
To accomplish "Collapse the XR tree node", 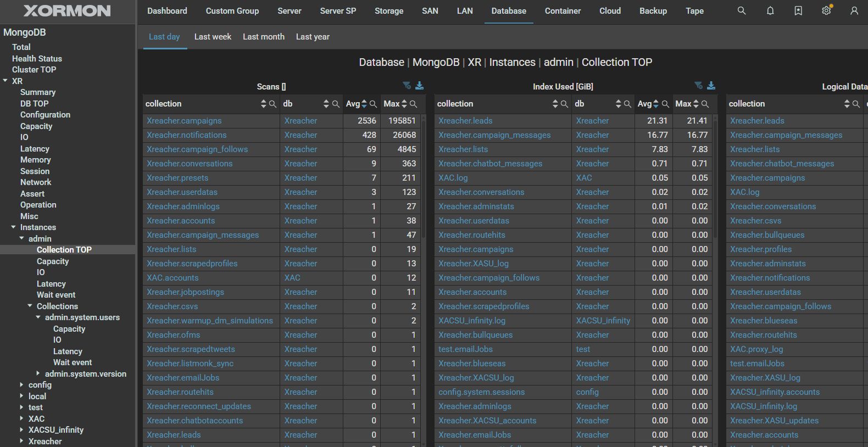I will point(5,81).
